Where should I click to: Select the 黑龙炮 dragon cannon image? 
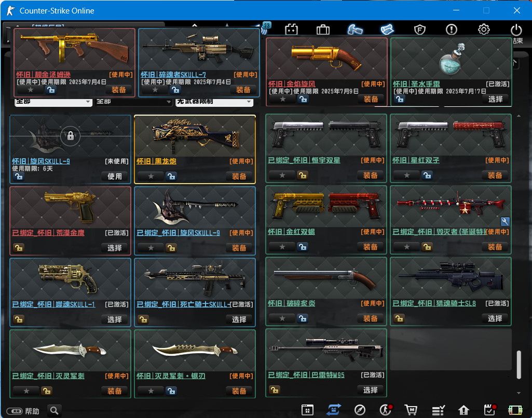point(195,136)
